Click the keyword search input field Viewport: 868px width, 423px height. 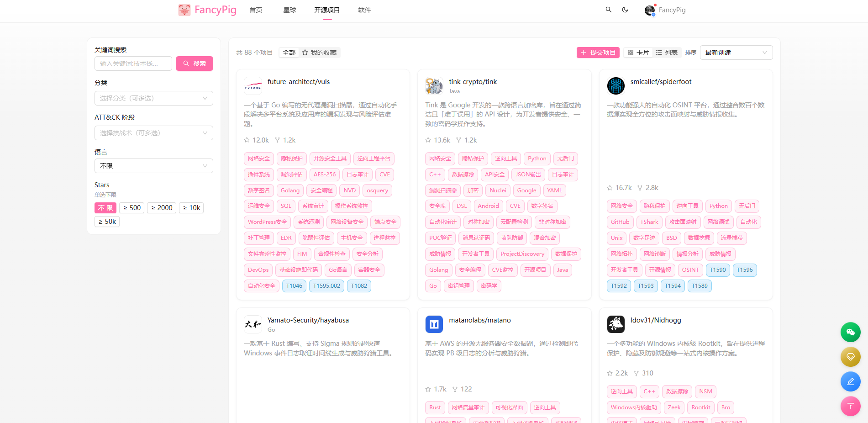point(133,63)
